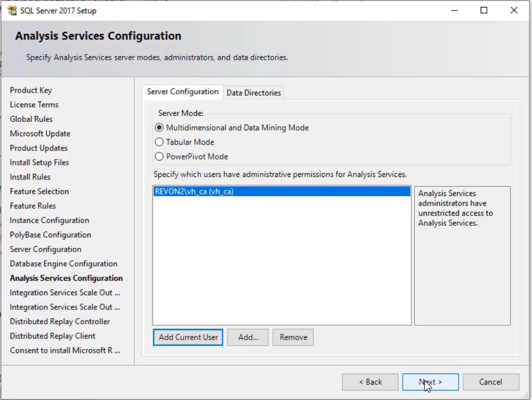Click Global Rules step
Screen dimensions: 532x400
click(31, 119)
